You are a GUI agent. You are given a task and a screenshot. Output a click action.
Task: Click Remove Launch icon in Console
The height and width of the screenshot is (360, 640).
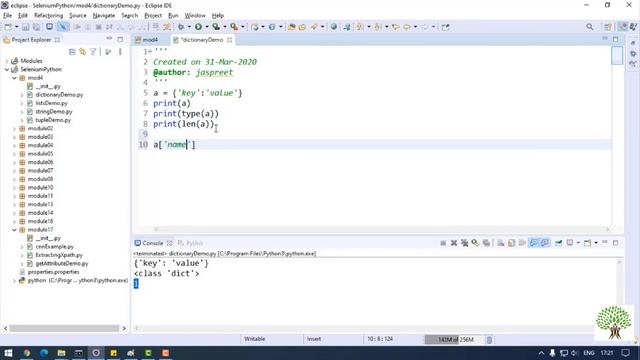[x=453, y=243]
